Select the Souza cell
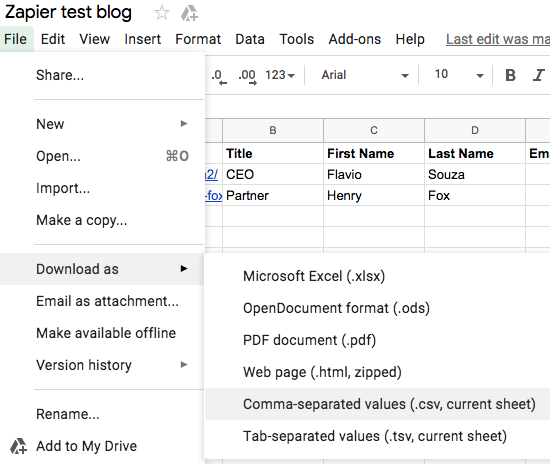The image size is (550, 464). click(475, 174)
